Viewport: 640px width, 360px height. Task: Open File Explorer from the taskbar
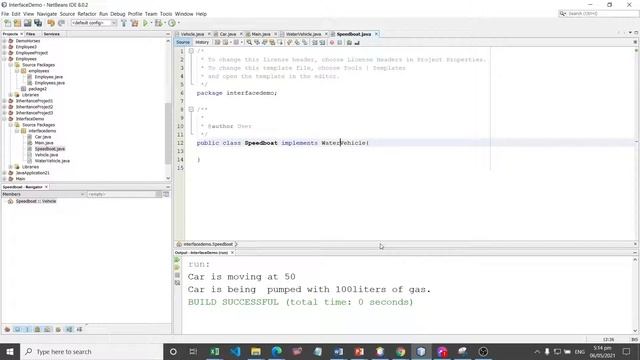(x=256, y=351)
